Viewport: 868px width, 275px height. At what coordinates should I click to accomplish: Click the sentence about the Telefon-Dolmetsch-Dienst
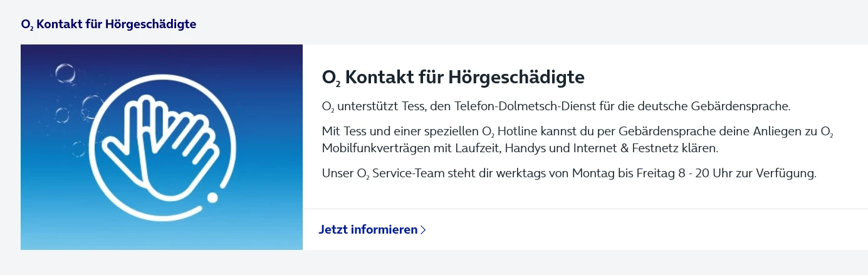point(556,106)
